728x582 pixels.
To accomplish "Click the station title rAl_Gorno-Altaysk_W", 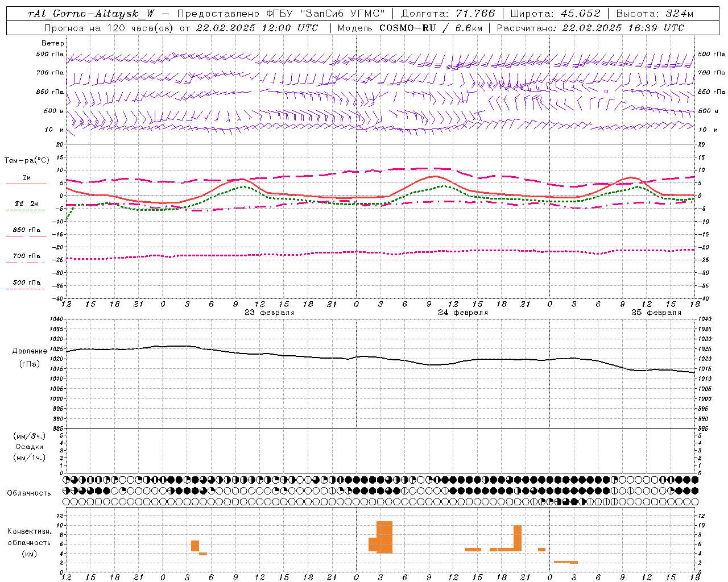I will point(92,14).
